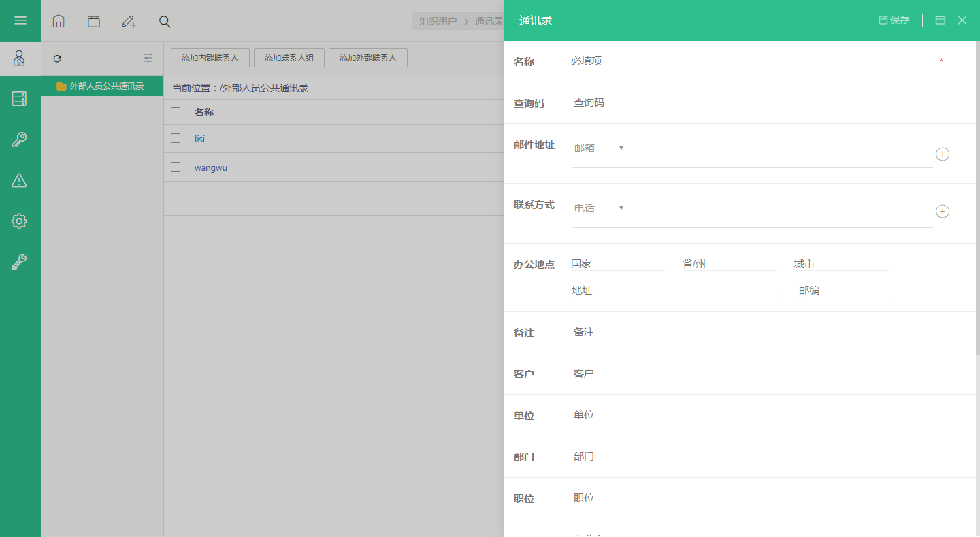
Task: Close the 通讯录 panel
Action: pyautogui.click(x=962, y=20)
